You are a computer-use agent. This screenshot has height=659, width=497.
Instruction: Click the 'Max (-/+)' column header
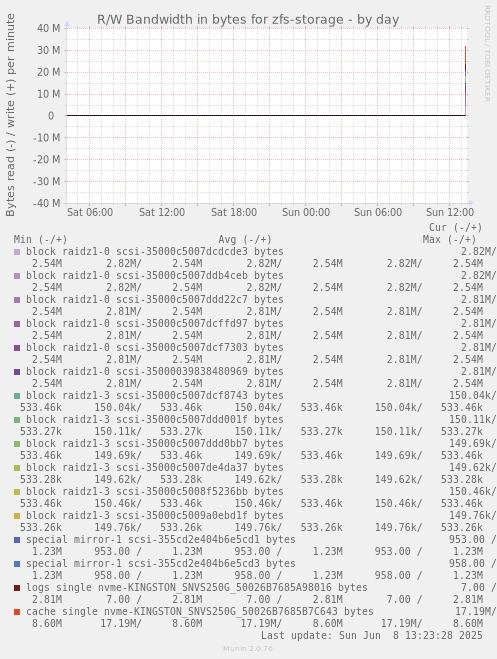(x=449, y=240)
